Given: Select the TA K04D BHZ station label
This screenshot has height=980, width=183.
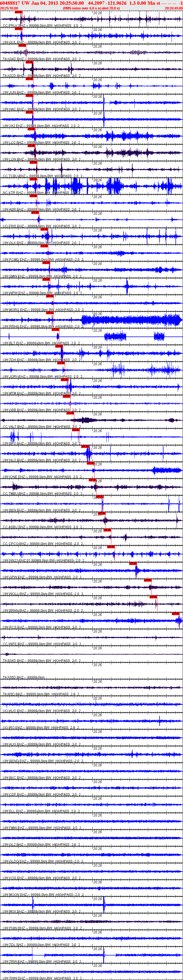Looking at the screenshot, I should click(13, 59).
